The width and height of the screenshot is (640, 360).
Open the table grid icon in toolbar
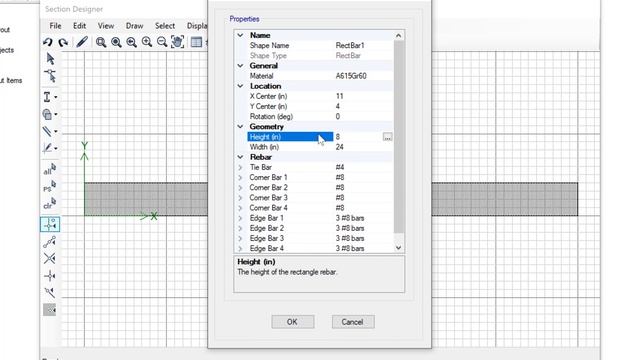click(x=196, y=42)
